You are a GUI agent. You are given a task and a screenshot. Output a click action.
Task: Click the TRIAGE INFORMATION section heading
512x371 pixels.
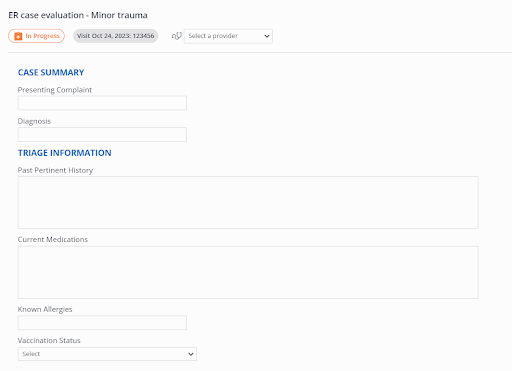coord(65,153)
